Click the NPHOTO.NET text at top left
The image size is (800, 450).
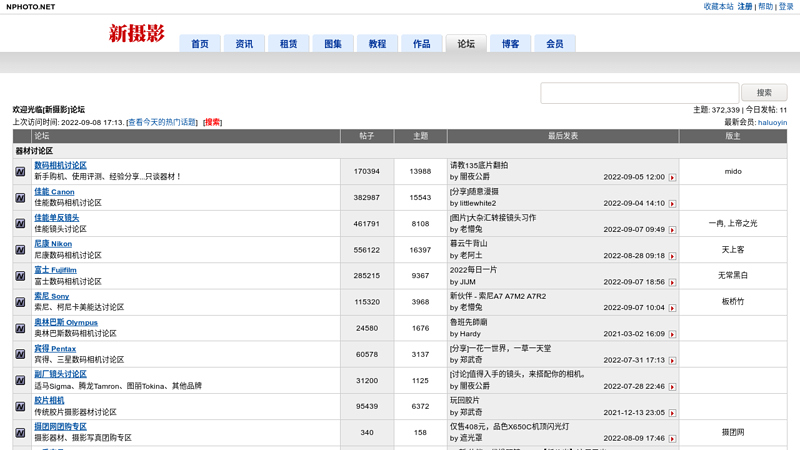pos(31,7)
